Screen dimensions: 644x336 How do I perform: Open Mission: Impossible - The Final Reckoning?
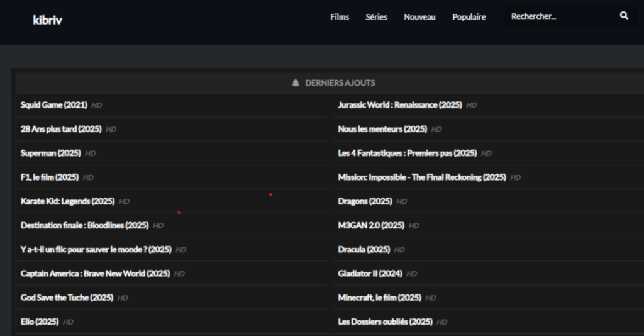click(421, 177)
